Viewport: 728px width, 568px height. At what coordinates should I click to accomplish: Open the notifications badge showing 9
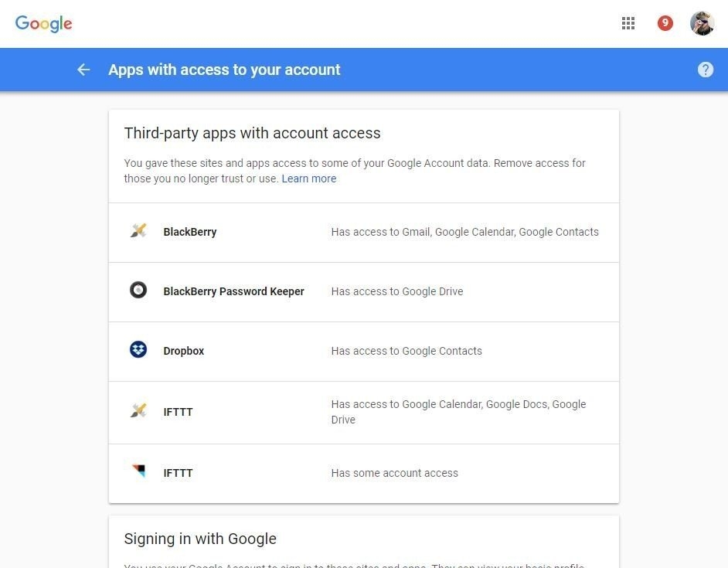coord(665,23)
